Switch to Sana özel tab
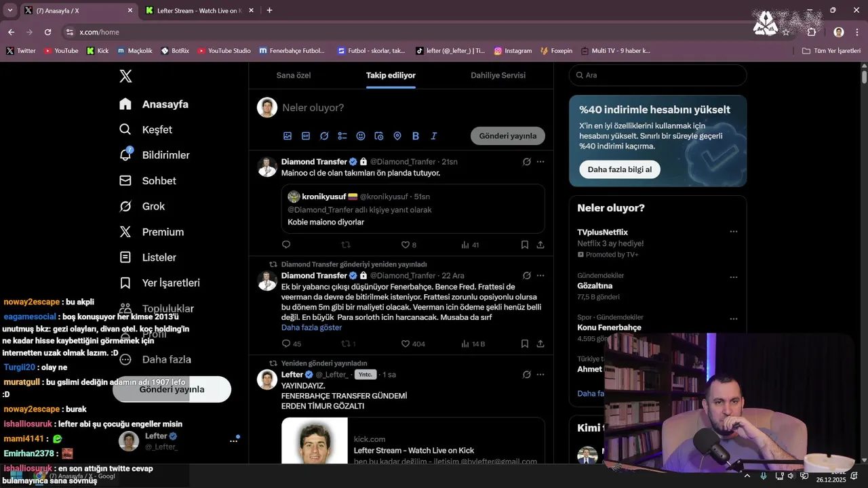The width and height of the screenshot is (868, 488). coord(294,75)
